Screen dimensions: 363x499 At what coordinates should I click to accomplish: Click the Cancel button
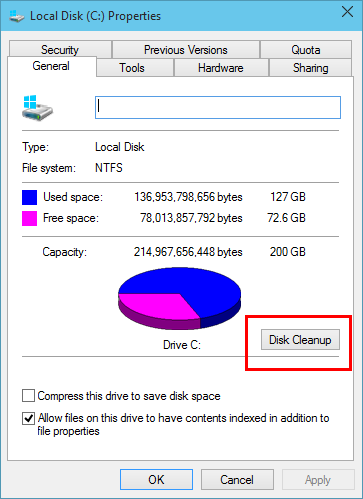[237, 479]
